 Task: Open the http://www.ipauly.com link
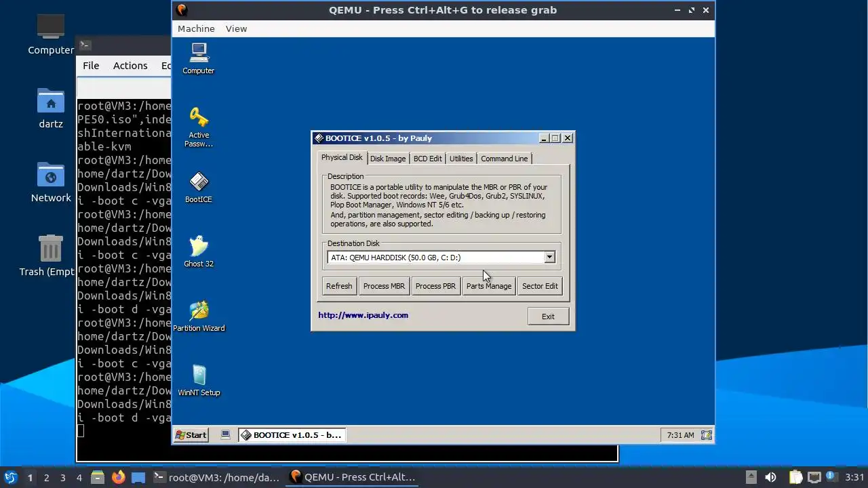363,315
